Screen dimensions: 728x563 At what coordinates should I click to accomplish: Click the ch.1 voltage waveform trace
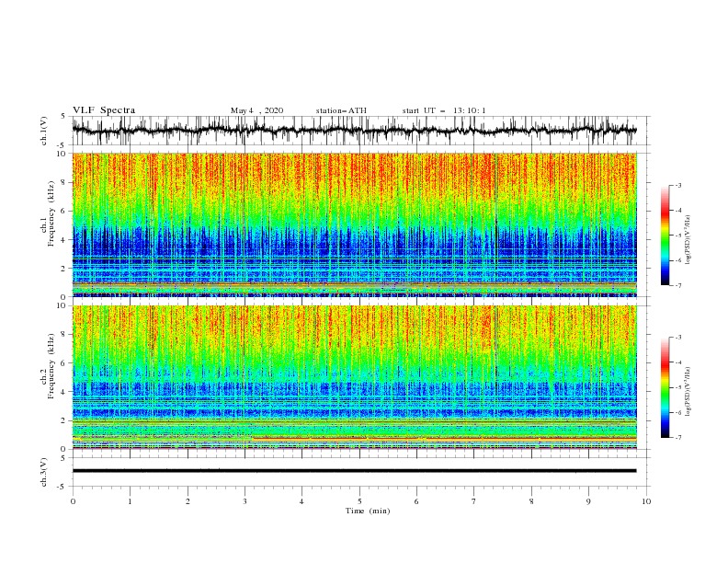[x=354, y=131]
